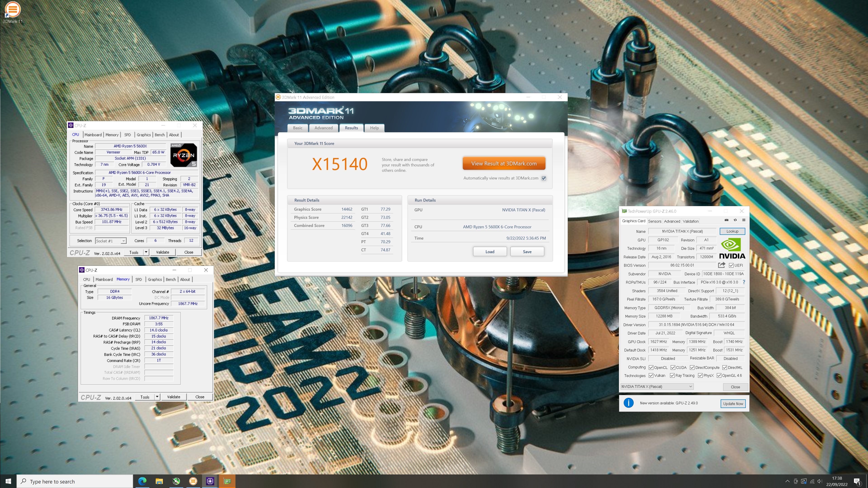Viewport: 868px width, 488px height.
Task: Click the Save button in Run Details
Action: 527,251
